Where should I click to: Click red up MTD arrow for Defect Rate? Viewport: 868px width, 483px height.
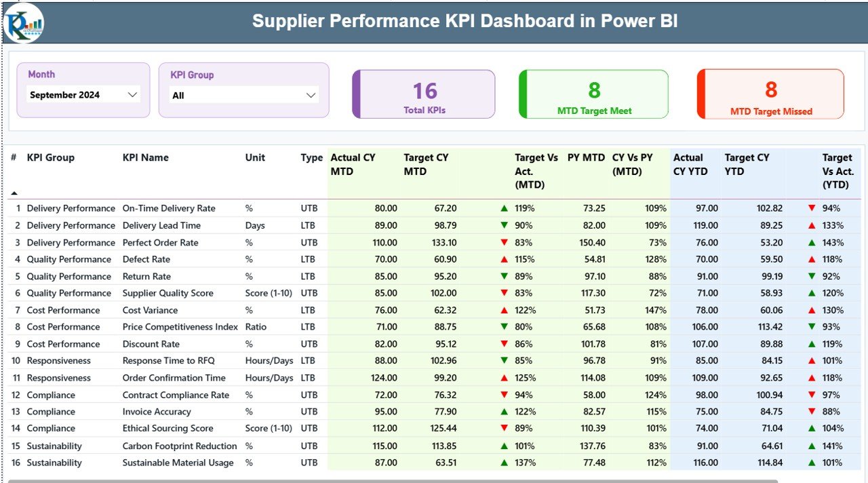click(504, 259)
